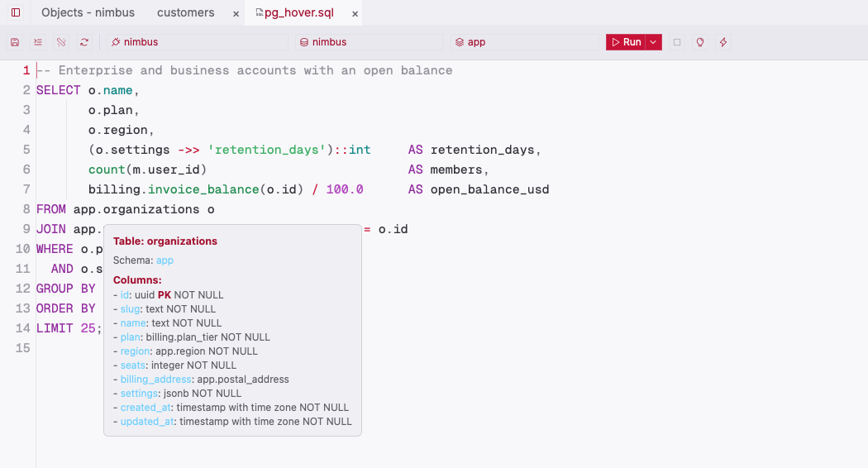Click SELECT keyword on line 2
The image size is (868, 468).
point(58,90)
